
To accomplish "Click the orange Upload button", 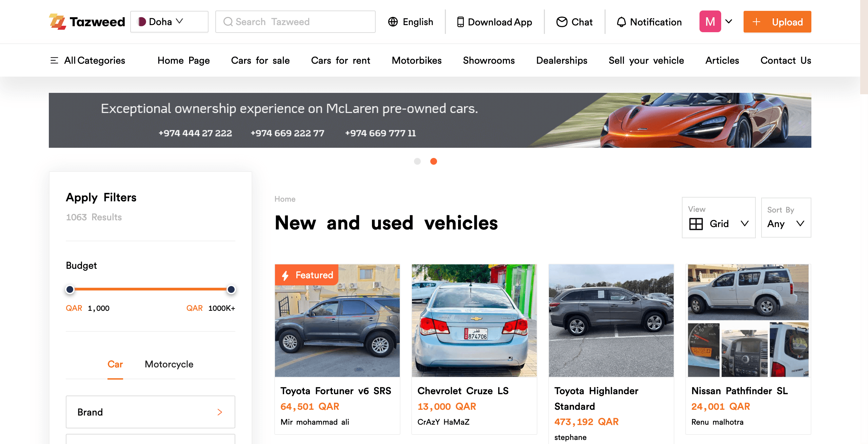I will click(777, 22).
